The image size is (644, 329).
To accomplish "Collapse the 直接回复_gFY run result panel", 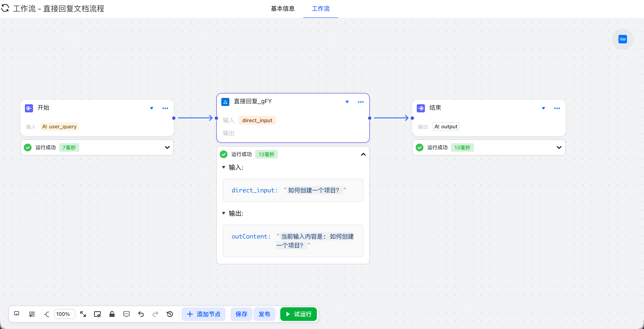I will pos(363,154).
